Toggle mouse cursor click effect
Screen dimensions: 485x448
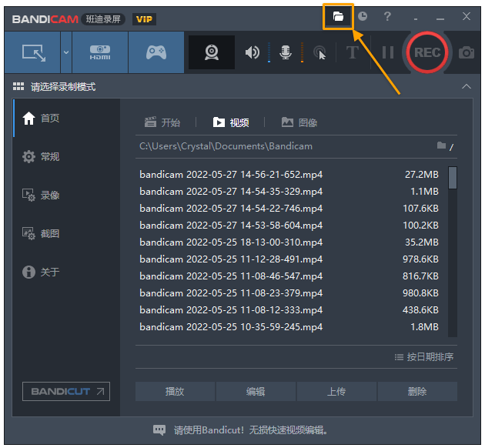tap(319, 52)
